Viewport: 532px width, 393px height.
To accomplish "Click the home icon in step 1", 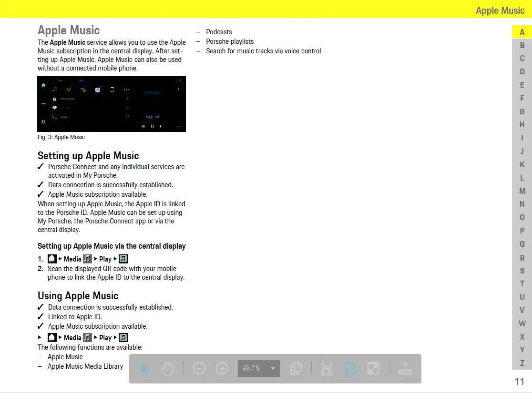I will [x=52, y=259].
